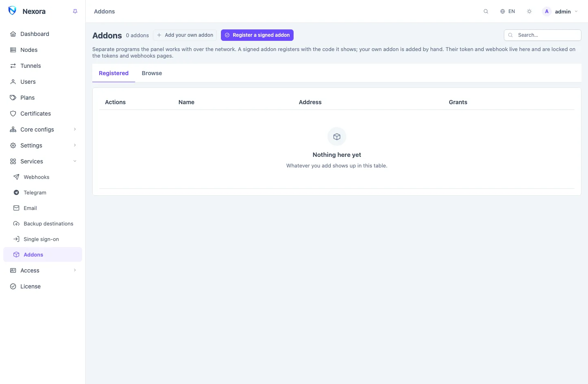Click the Addons cube icon in sidebar
588x384 pixels.
click(x=16, y=255)
